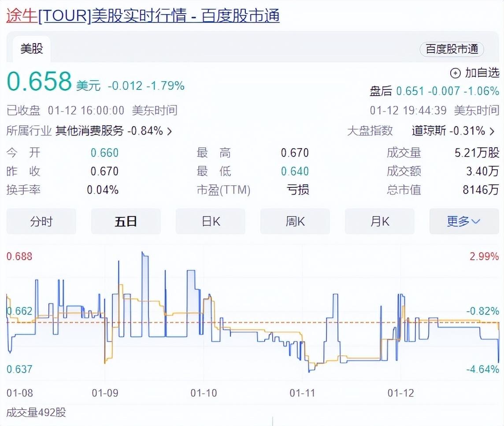Expand the 其他消费服务 industry chevron
Viewport: 504px width, 426px height.
[x=169, y=131]
